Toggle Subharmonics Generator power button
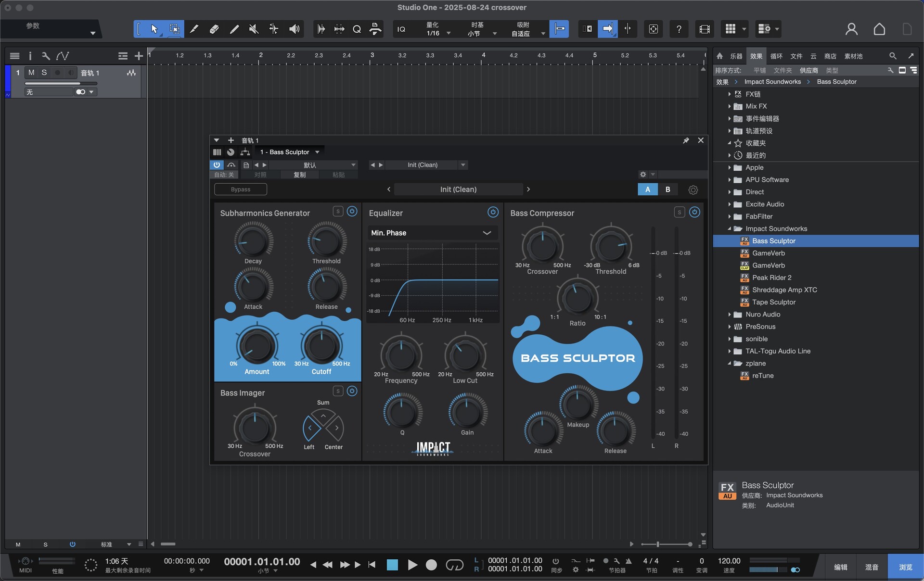The image size is (924, 581). click(352, 212)
